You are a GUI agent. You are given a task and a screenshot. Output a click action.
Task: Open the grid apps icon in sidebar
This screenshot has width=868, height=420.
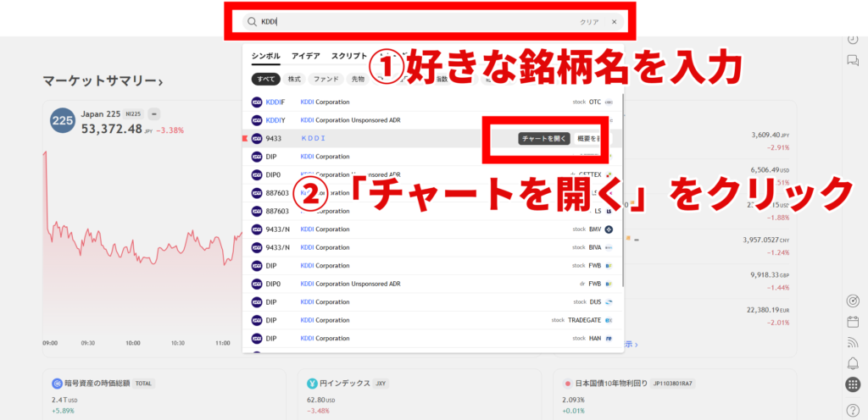[853, 384]
